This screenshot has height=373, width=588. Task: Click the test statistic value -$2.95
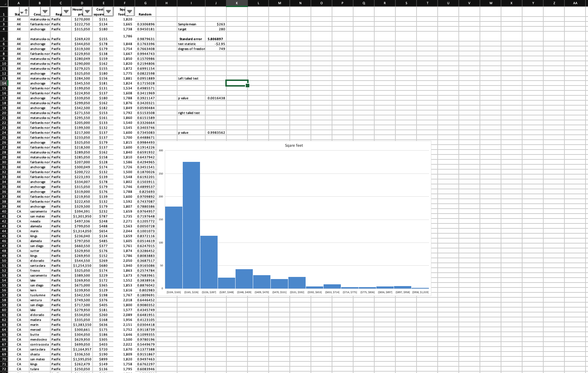216,44
